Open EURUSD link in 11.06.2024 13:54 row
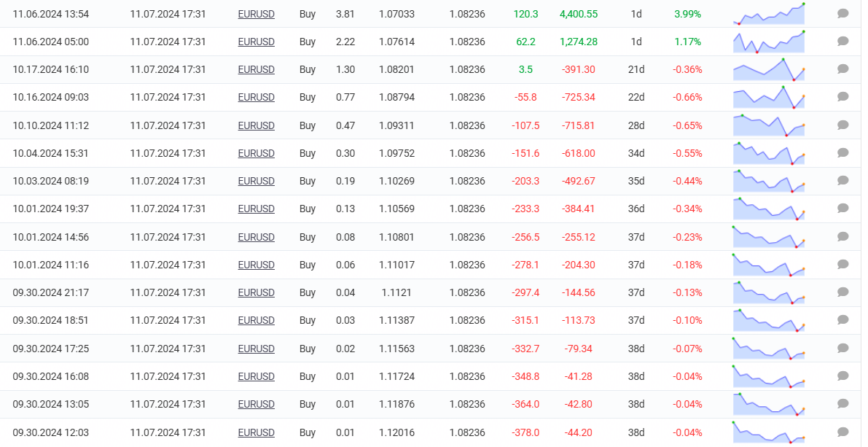 click(x=256, y=14)
